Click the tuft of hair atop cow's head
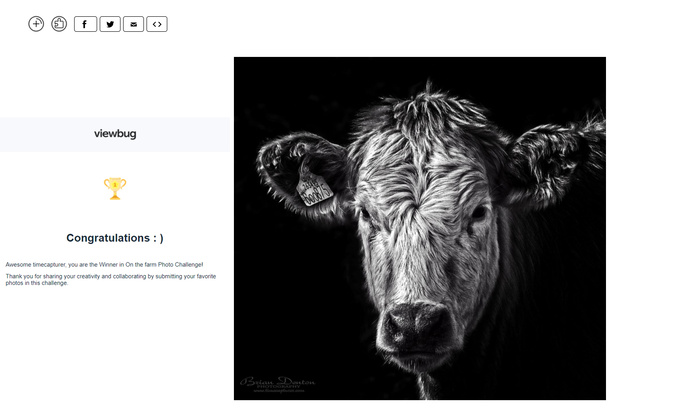Viewport: 700px width, 409px height. point(429,105)
